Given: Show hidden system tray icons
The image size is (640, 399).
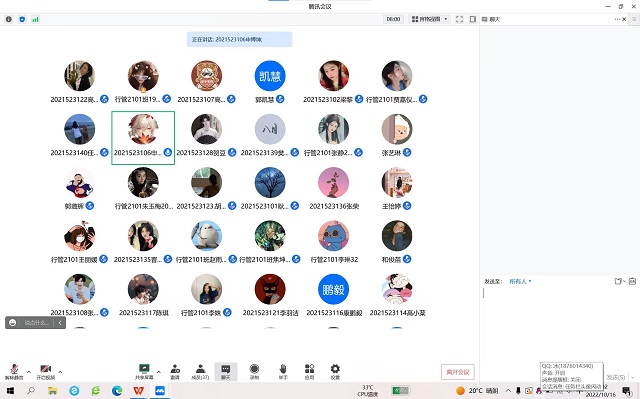Looking at the screenshot, I should 508,391.
